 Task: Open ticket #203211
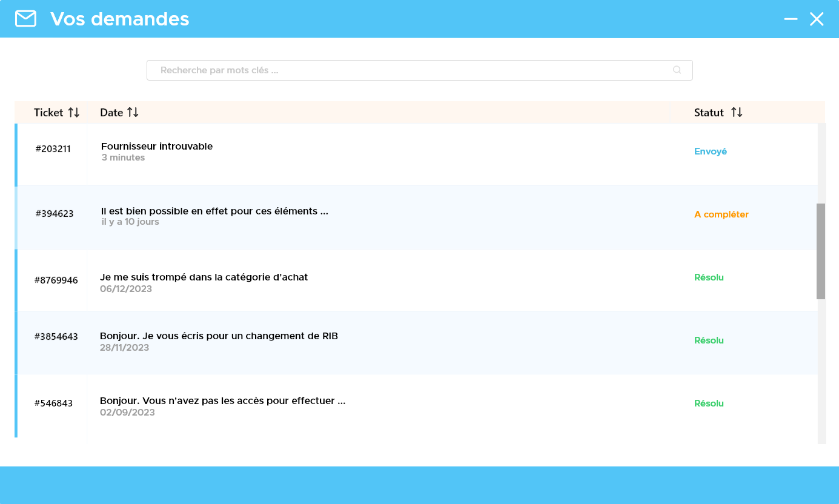click(x=53, y=149)
